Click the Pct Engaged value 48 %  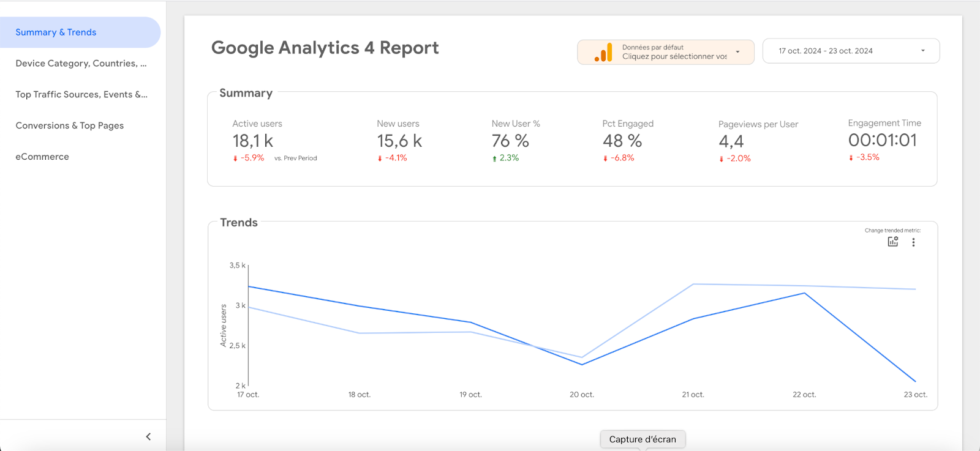pos(622,141)
